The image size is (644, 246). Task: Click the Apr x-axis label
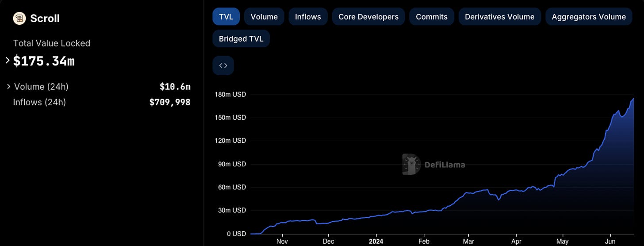(x=516, y=242)
